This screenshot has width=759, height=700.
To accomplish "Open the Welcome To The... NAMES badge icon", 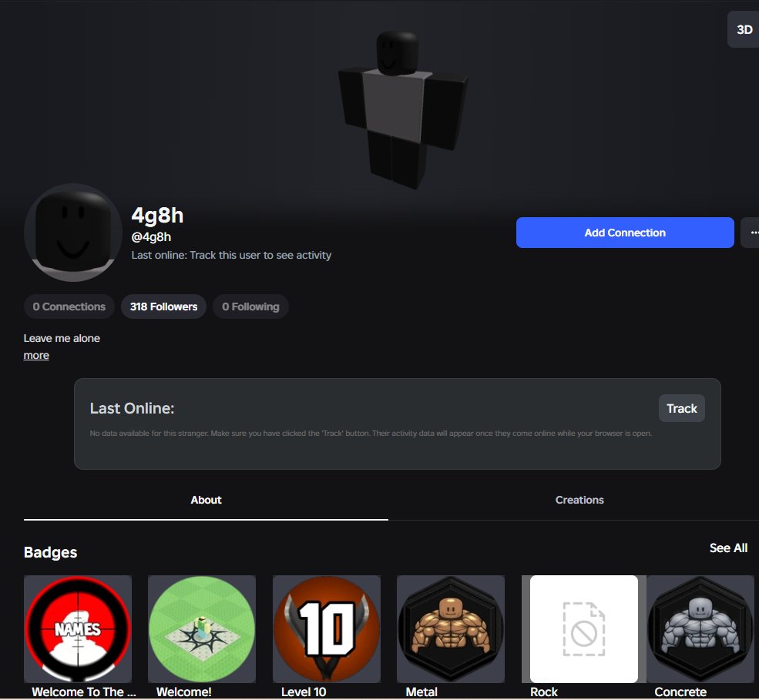I will pos(78,629).
